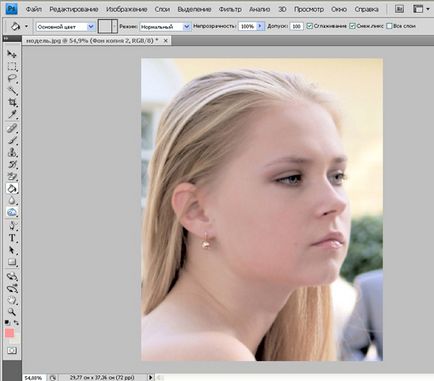
Task: Select the Rectangular Marquee tool
Action: coord(12,66)
